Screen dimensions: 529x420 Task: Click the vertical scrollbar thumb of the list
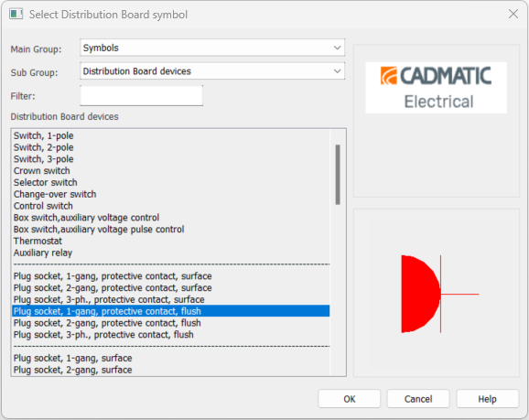(x=338, y=175)
